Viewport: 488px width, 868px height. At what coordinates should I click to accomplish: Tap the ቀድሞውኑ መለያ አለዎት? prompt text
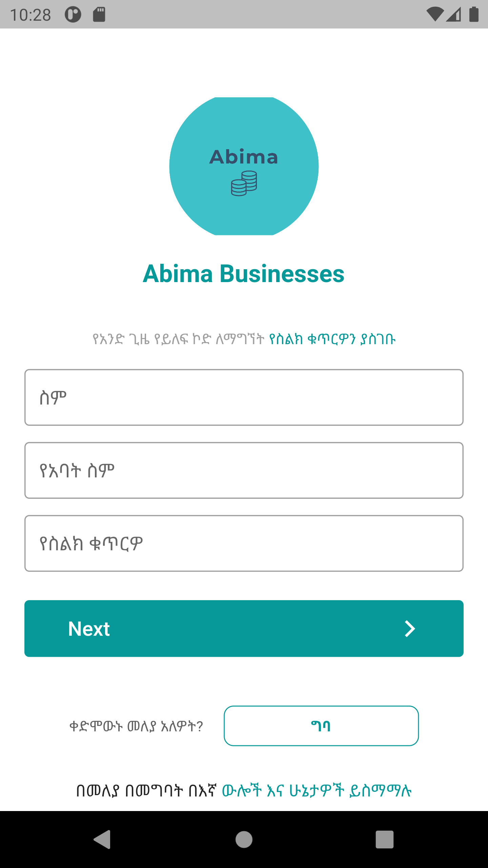pyautogui.click(x=136, y=726)
